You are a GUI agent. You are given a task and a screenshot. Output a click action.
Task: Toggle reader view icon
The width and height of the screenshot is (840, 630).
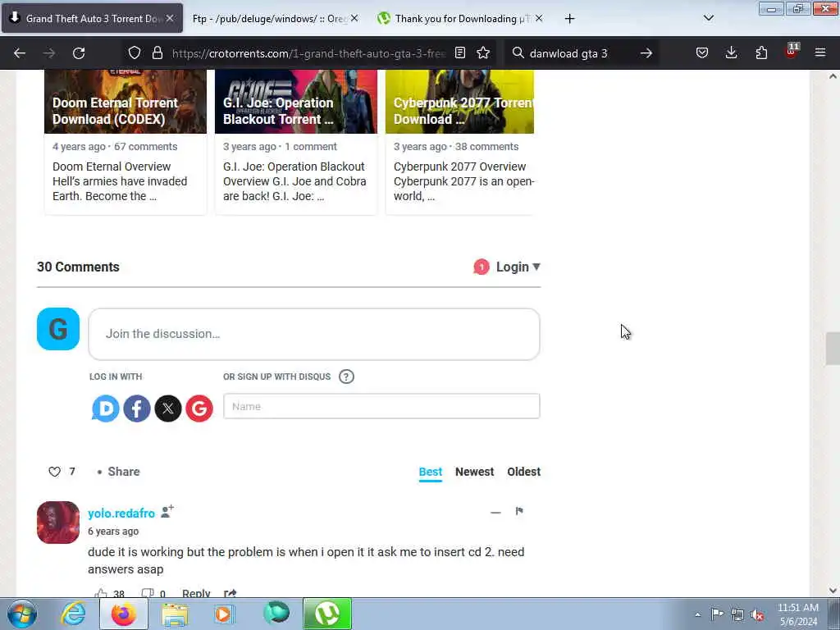tap(459, 53)
